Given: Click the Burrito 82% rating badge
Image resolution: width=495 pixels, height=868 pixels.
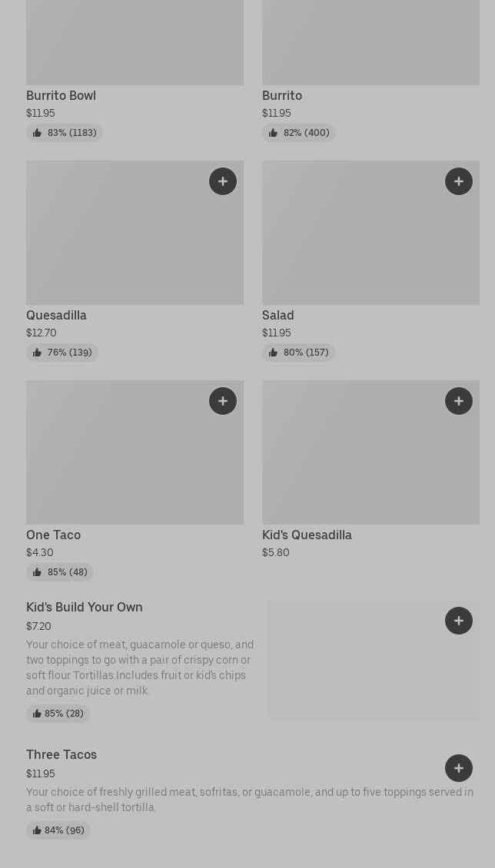Looking at the screenshot, I should (x=299, y=133).
